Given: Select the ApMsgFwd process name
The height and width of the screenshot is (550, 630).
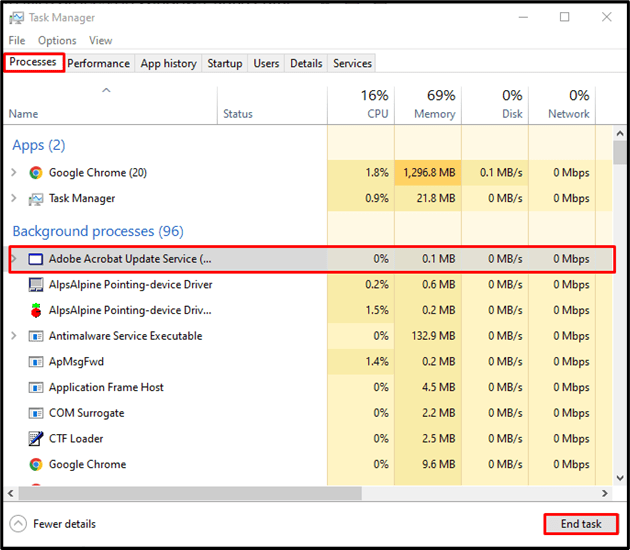Looking at the screenshot, I should pos(76,362).
